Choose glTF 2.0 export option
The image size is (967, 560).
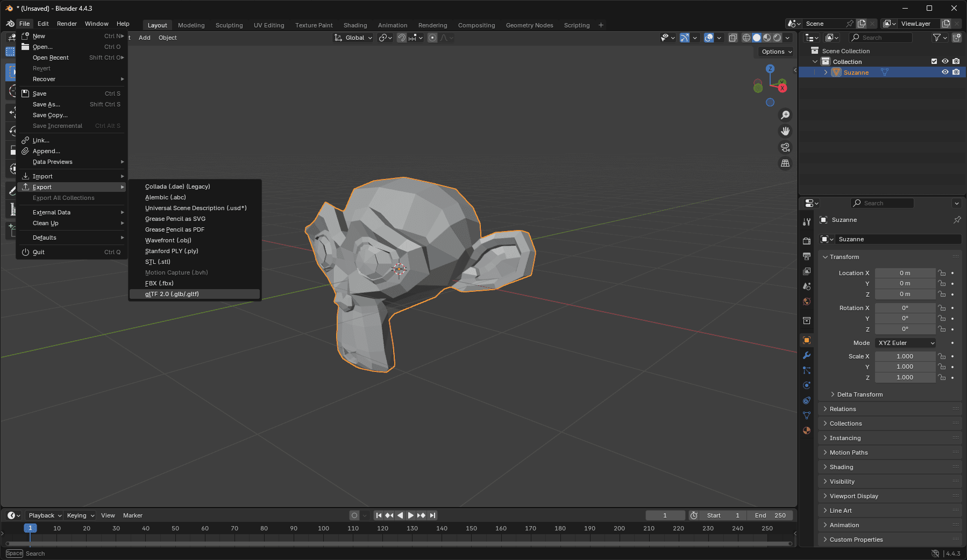(x=195, y=294)
